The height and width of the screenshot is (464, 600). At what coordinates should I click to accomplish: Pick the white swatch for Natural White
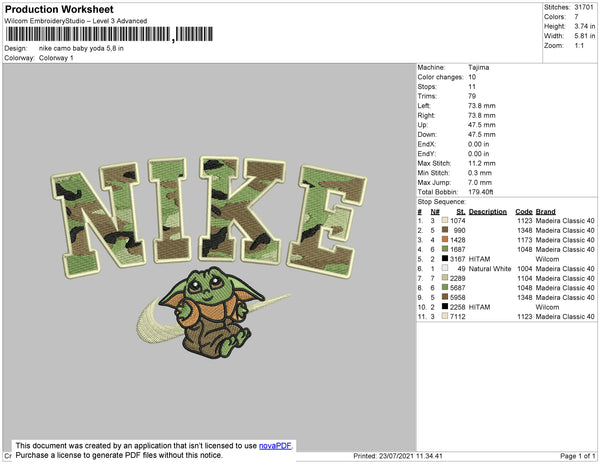[x=445, y=268]
